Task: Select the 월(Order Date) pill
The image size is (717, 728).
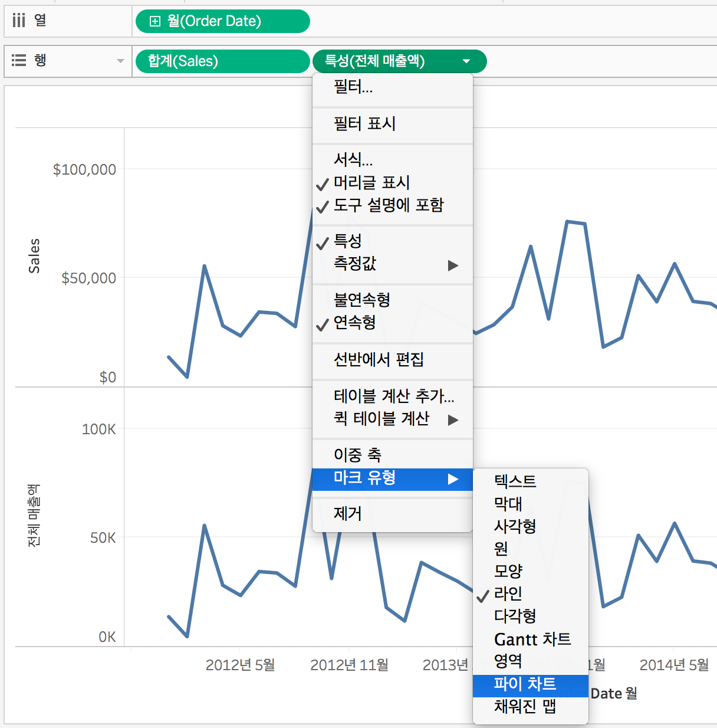Action: click(x=222, y=21)
